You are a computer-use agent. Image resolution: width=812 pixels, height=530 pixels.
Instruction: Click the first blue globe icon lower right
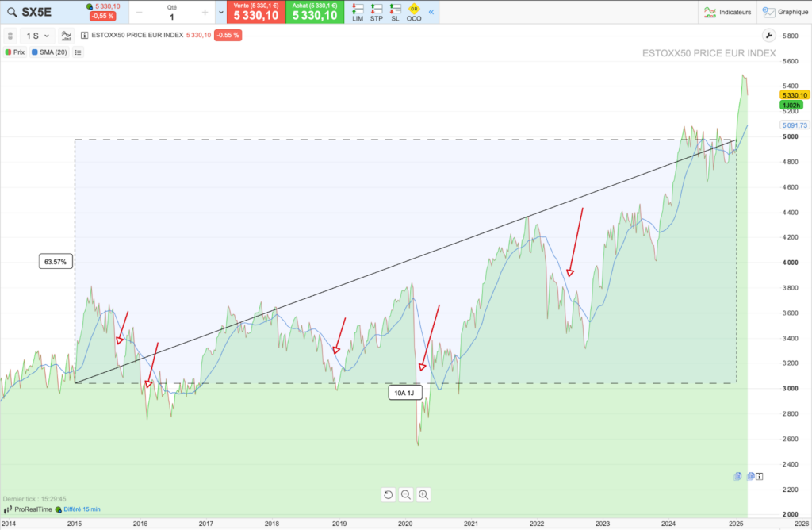(x=738, y=476)
